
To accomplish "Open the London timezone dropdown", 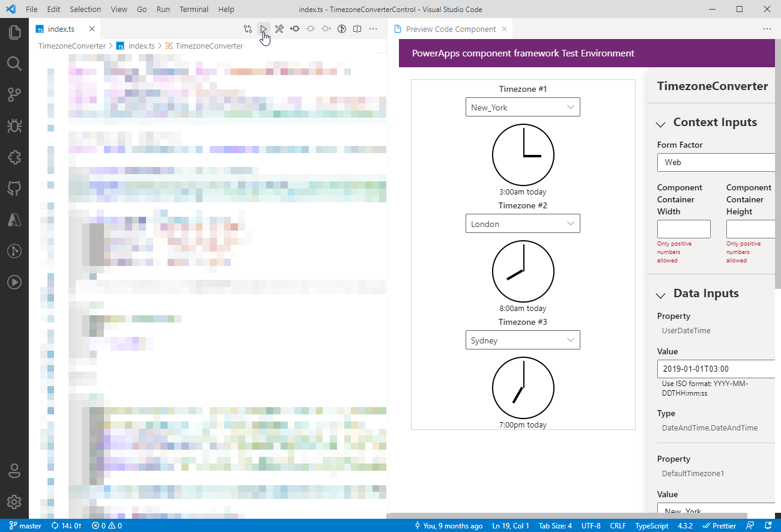I will tap(522, 223).
